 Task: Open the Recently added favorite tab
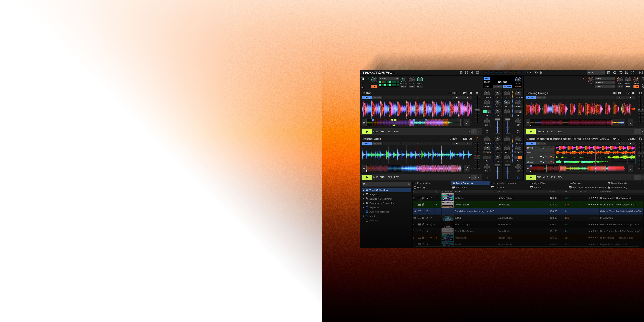point(618,183)
